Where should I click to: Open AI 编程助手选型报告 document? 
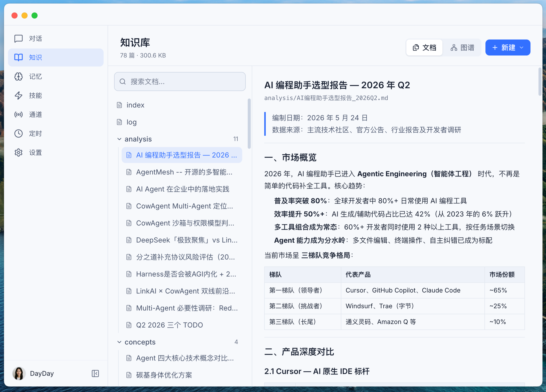click(x=182, y=155)
